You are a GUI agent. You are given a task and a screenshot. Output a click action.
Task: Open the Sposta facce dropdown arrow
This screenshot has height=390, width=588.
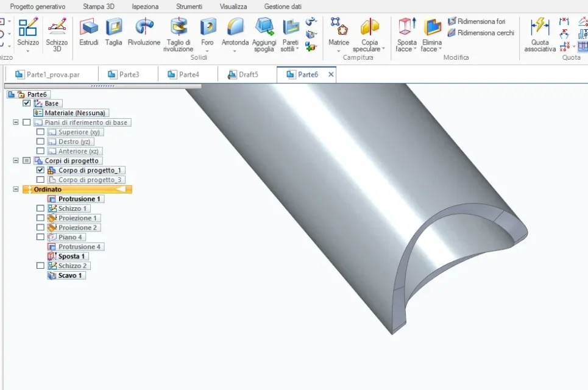click(415, 49)
